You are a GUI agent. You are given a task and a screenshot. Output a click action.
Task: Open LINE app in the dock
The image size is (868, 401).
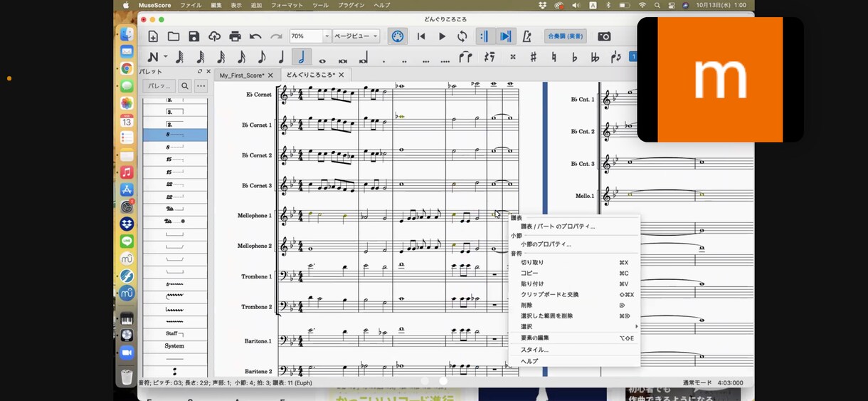[127, 241]
